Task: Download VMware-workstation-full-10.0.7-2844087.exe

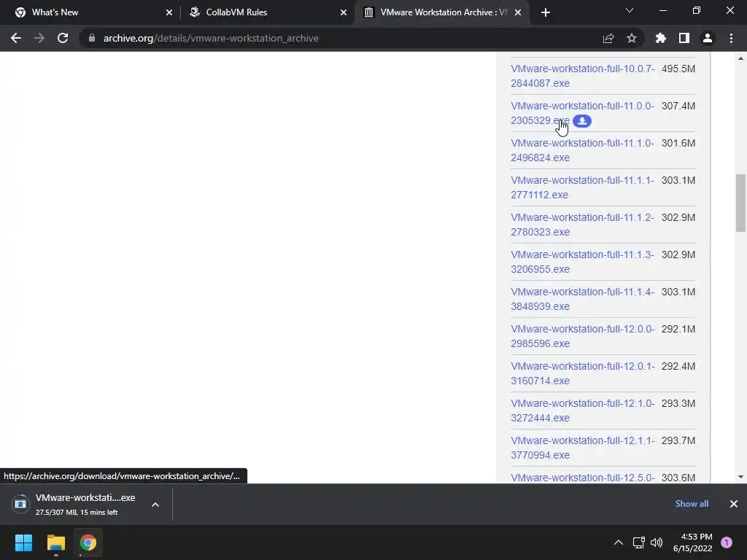Action: (x=583, y=76)
